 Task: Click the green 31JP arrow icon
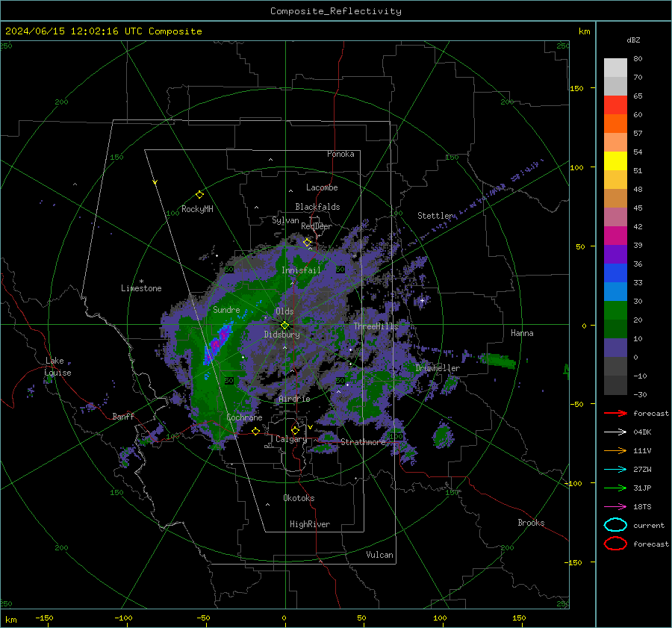coord(615,488)
